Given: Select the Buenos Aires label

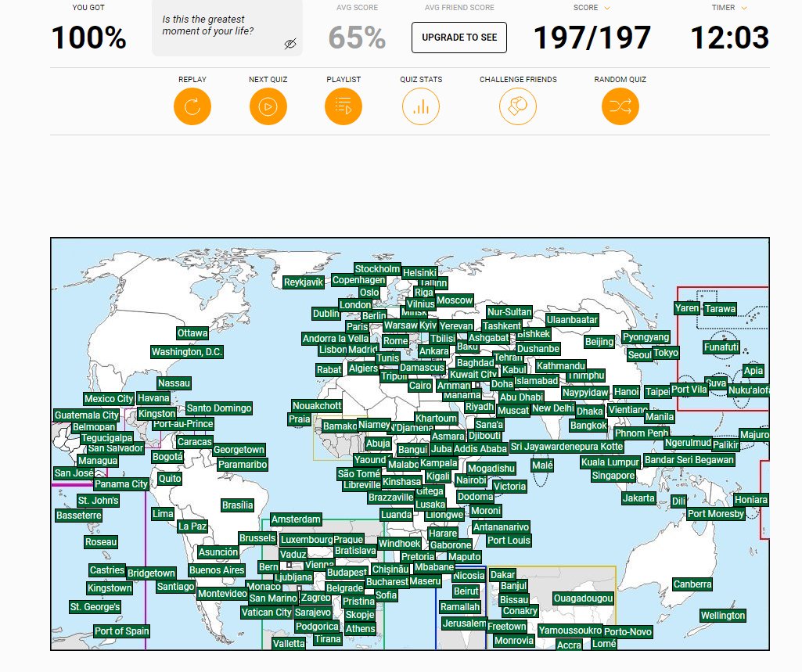Looking at the screenshot, I should click(x=217, y=570).
